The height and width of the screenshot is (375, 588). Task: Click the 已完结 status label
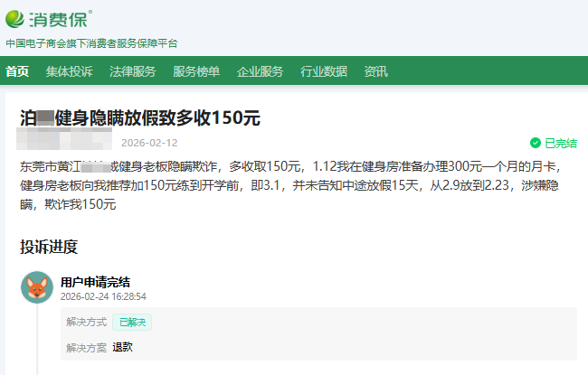coord(561,143)
